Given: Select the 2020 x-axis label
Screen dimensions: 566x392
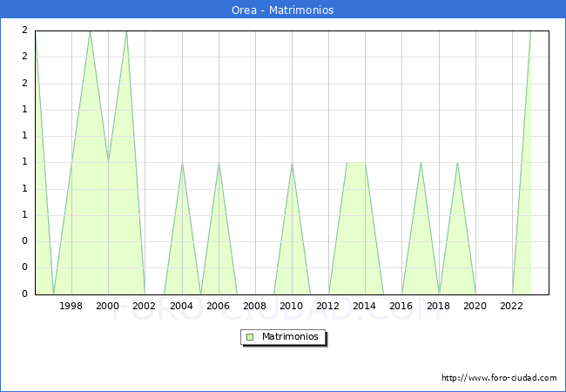Looking at the screenshot, I should (x=475, y=306).
